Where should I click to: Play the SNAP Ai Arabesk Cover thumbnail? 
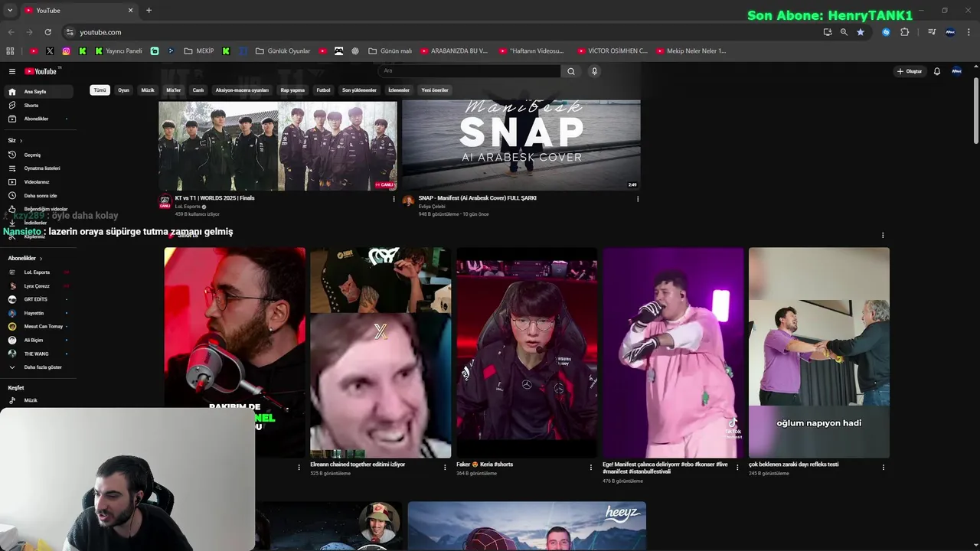(x=521, y=145)
